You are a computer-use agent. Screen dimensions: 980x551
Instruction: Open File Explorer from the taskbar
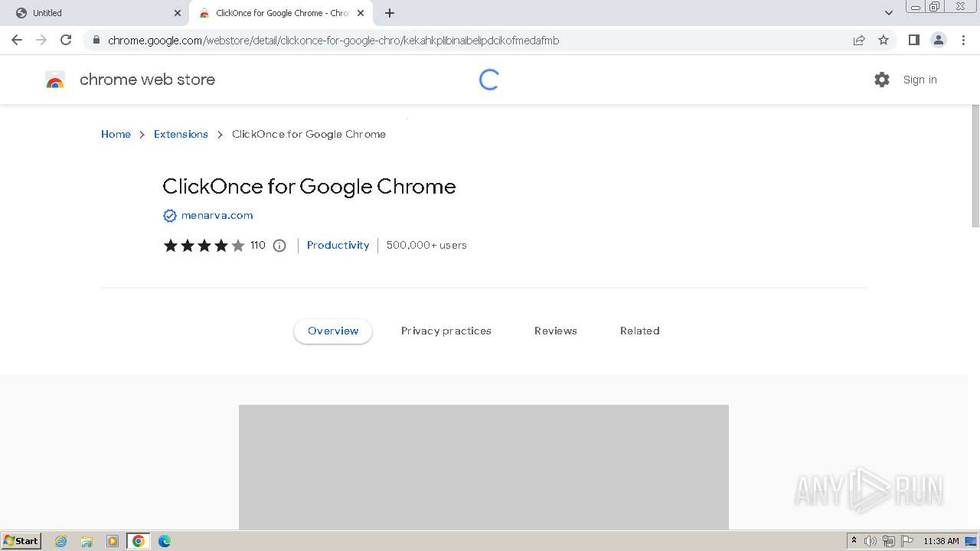[87, 541]
